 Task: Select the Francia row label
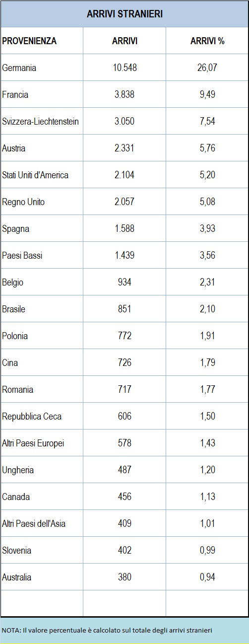pos(15,94)
